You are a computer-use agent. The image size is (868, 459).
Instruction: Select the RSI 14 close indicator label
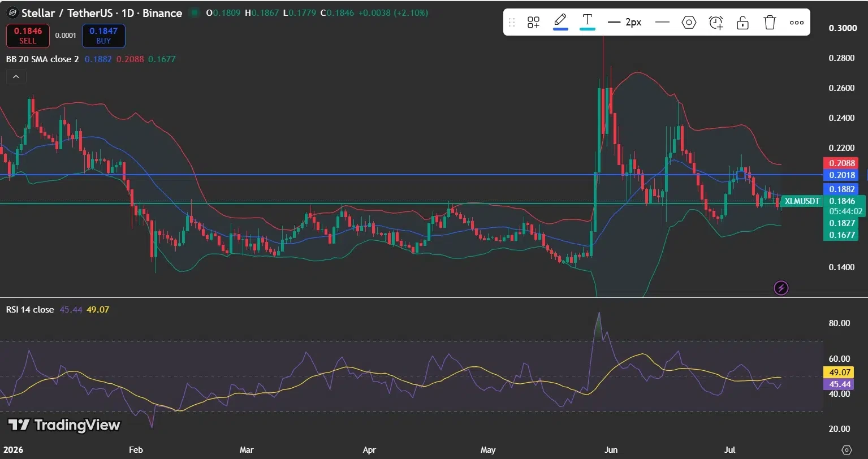(30, 309)
